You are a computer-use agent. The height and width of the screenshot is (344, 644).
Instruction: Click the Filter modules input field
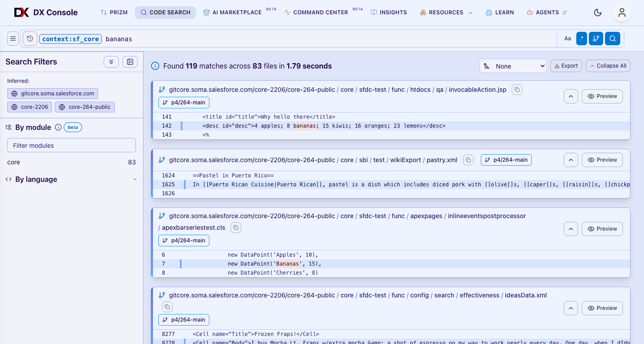(71, 146)
